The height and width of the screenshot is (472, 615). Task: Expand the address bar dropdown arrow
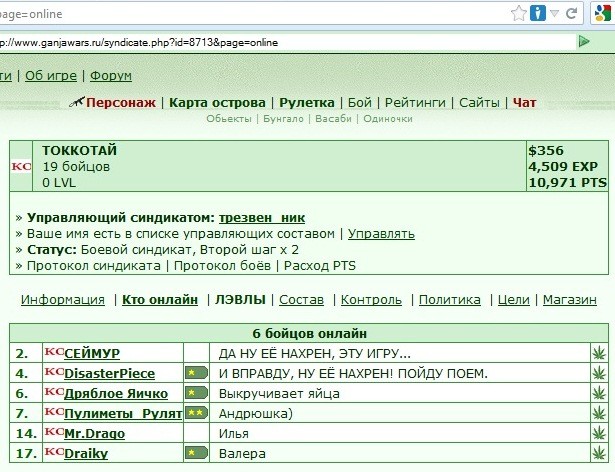pyautogui.click(x=555, y=14)
